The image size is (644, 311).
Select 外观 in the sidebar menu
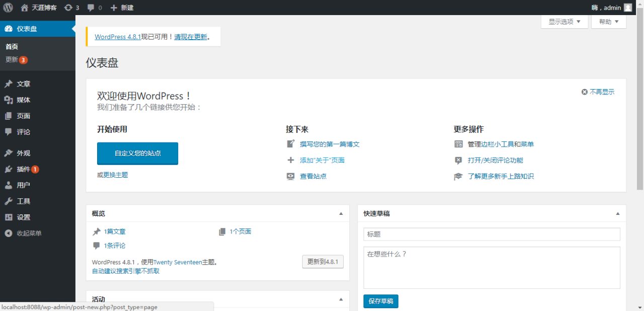coord(23,153)
